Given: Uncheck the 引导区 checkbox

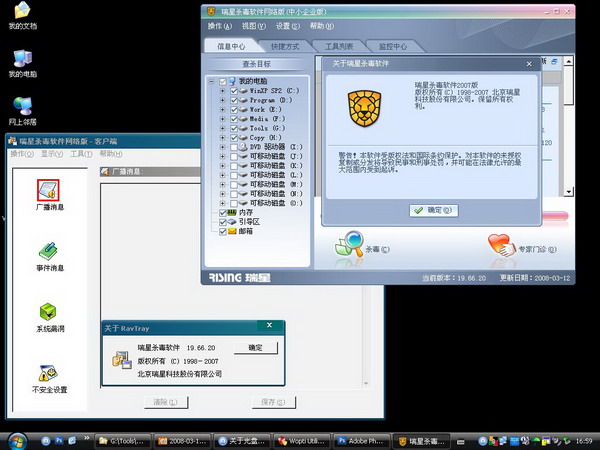Looking at the screenshot, I should tap(223, 222).
